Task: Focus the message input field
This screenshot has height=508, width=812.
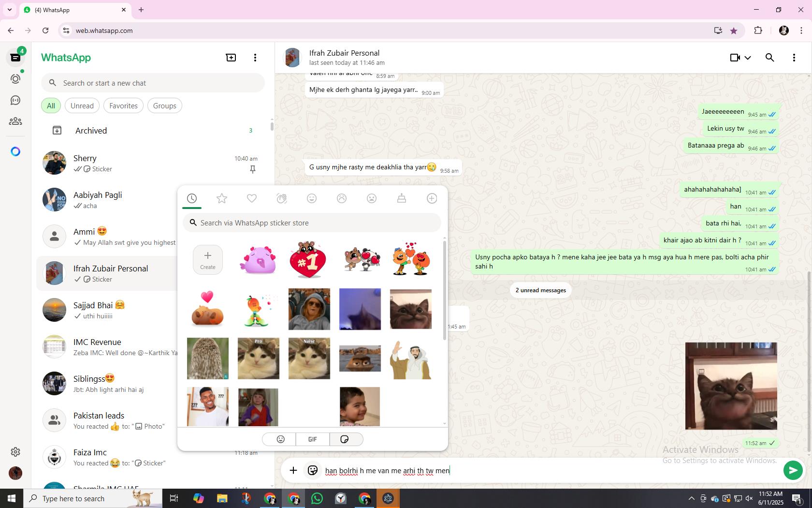Action: 551,470
